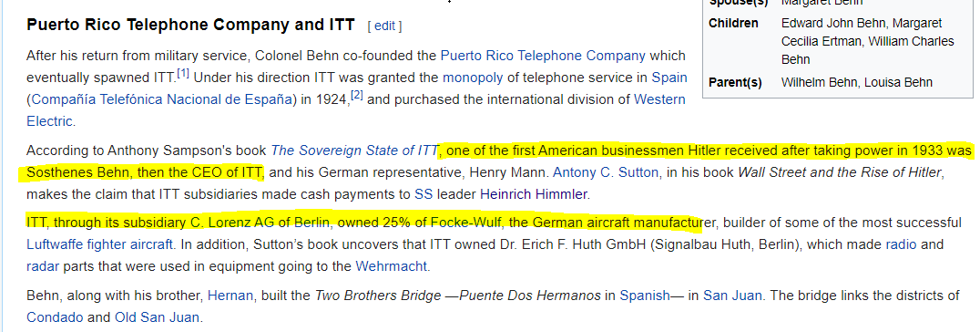Open the radio article link
This screenshot has height=332, width=980.
902,244
